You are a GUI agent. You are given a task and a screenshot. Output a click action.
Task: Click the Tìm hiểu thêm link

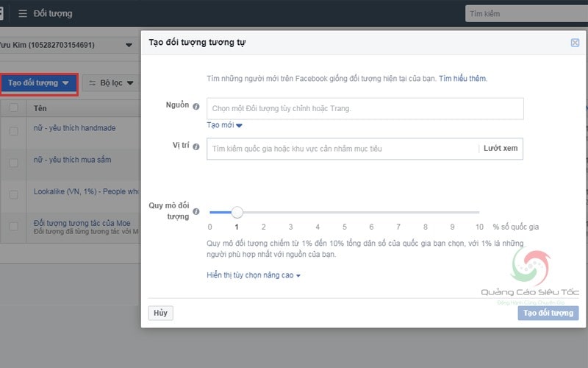pos(462,79)
